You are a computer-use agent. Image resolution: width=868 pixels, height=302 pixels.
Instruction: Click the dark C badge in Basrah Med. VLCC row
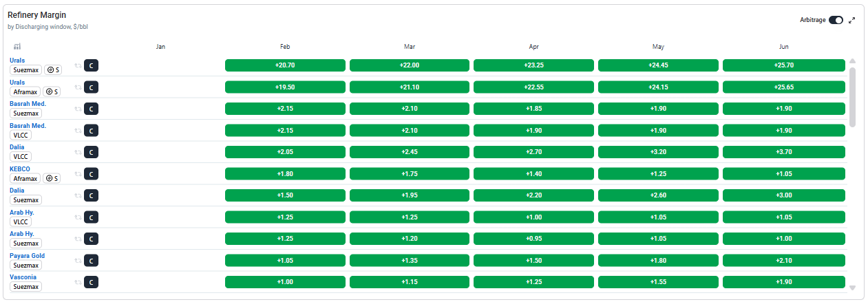[92, 131]
